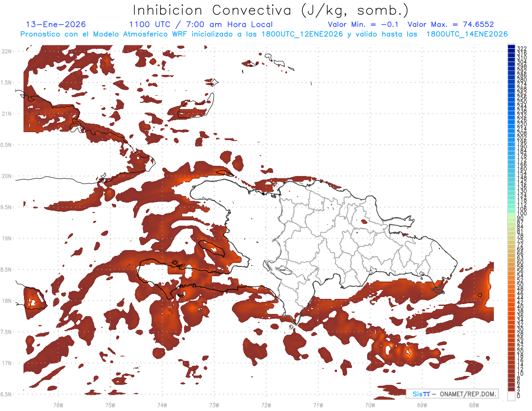Click the 'Valor Min. = -0.1' readout

pos(364,24)
